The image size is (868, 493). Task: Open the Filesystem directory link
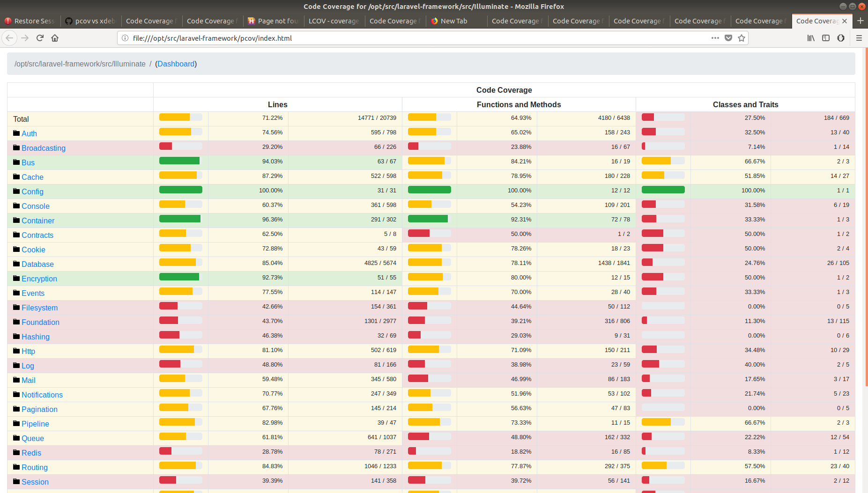[40, 308]
